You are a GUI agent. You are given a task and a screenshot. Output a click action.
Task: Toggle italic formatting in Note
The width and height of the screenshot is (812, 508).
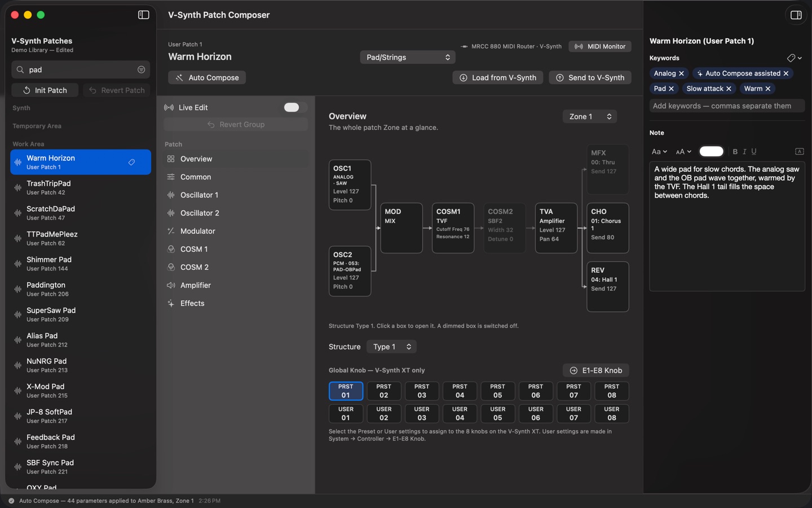[x=744, y=151]
